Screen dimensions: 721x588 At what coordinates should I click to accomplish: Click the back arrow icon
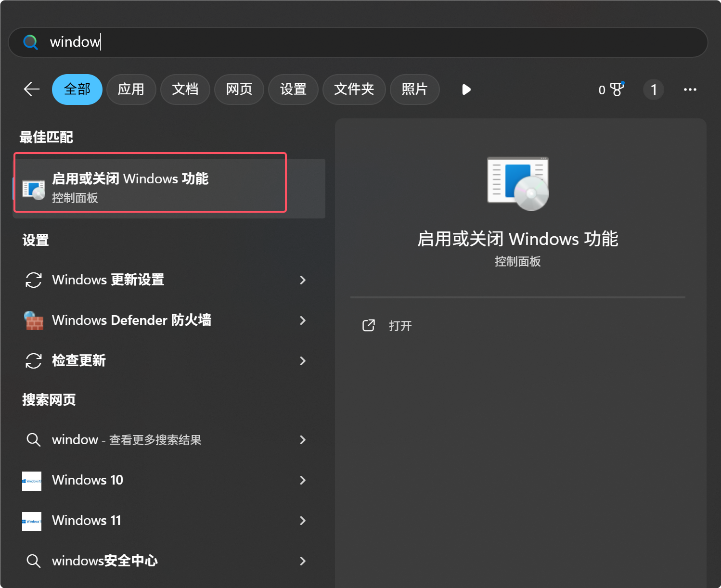point(31,89)
